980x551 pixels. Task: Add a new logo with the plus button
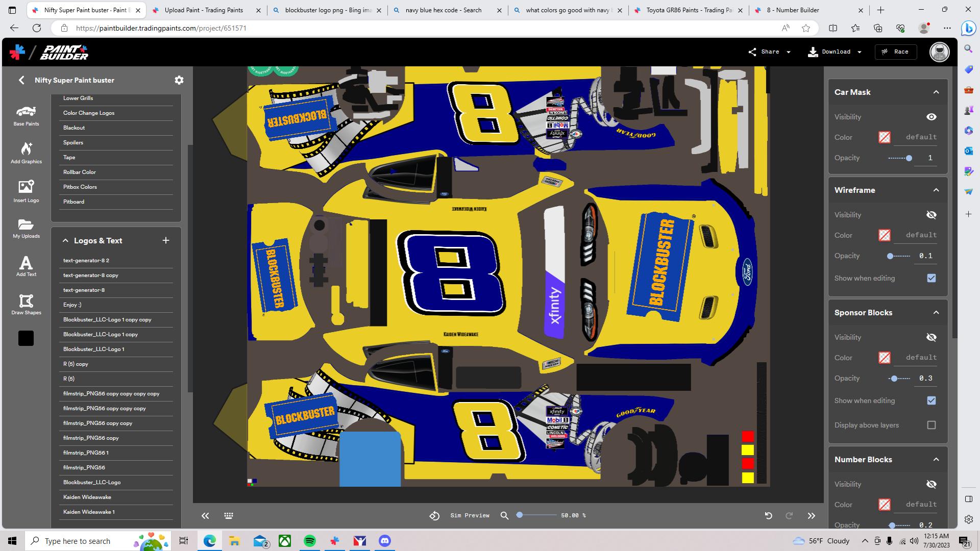pyautogui.click(x=165, y=240)
